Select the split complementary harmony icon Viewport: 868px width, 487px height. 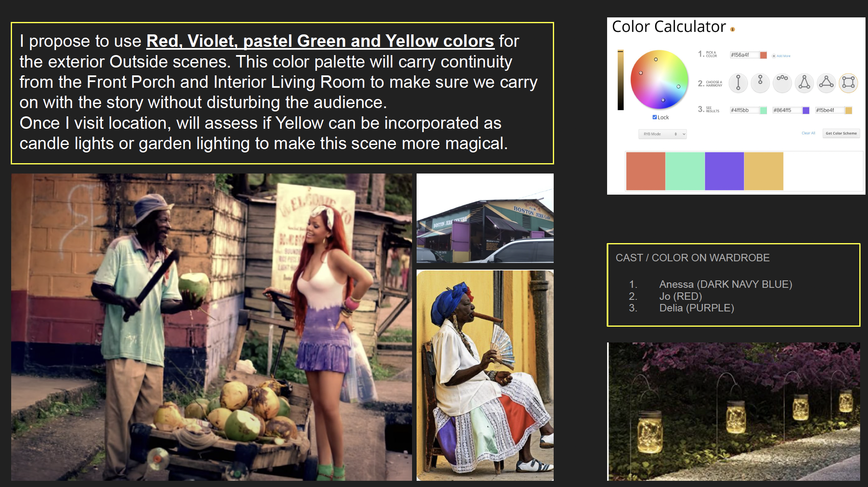pyautogui.click(x=804, y=82)
